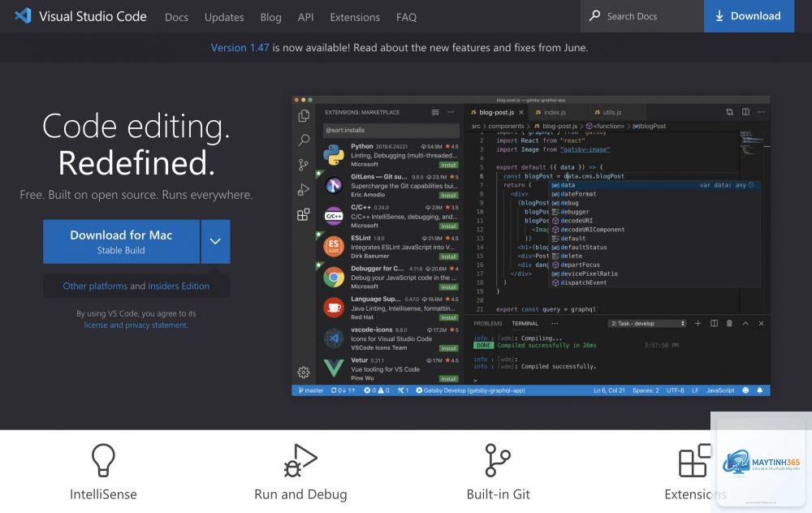The width and height of the screenshot is (812, 513).
Task: Click the IntelliSense lightbulb icon
Action: [x=103, y=459]
